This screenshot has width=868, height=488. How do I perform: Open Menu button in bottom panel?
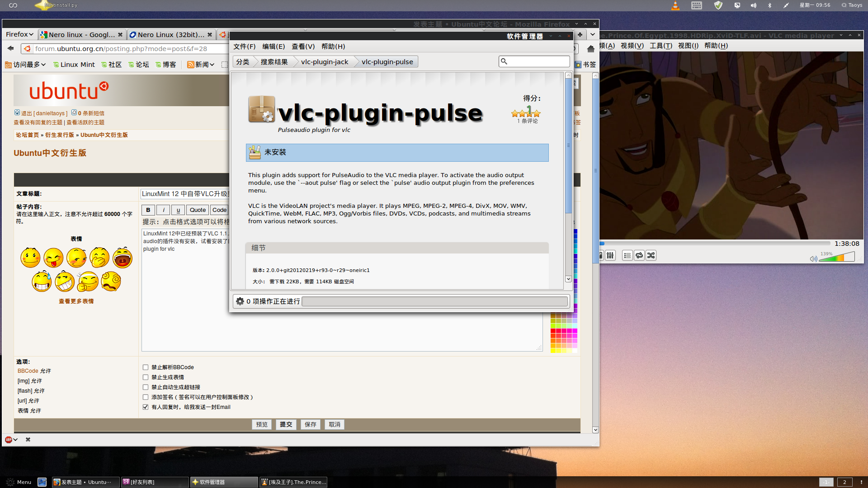19,482
